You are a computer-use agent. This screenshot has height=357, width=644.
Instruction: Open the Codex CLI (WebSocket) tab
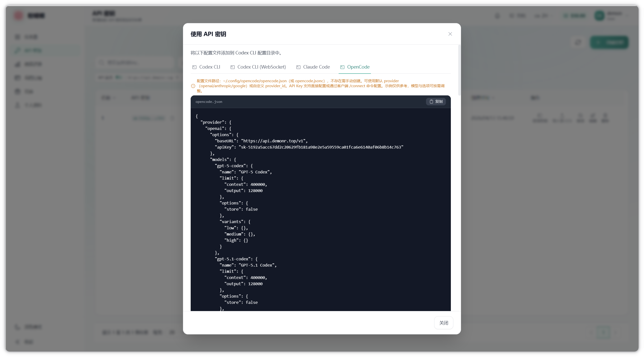258,67
